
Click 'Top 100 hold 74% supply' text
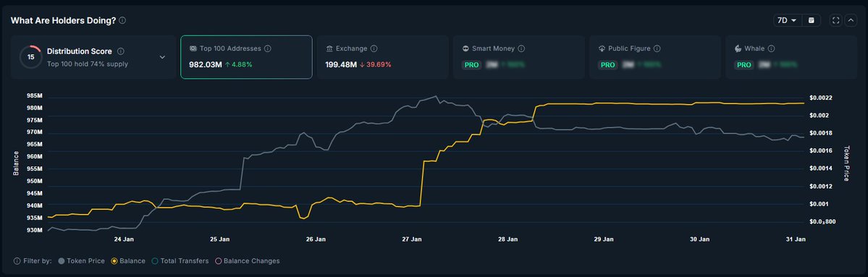click(88, 64)
